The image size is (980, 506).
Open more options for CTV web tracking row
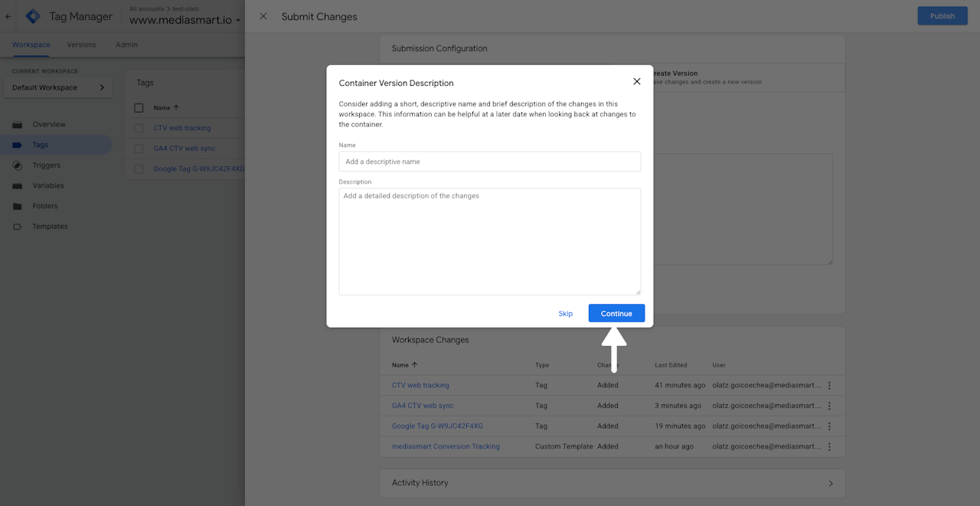coord(829,386)
